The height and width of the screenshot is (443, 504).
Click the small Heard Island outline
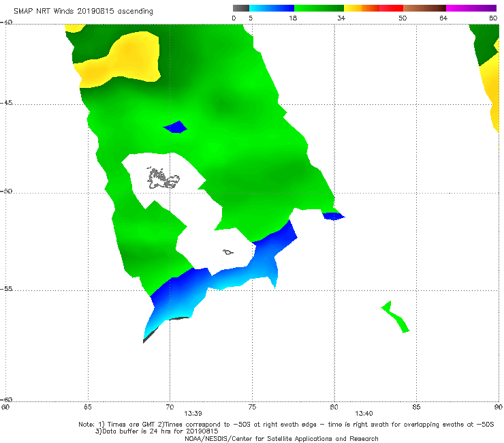pos(228,252)
